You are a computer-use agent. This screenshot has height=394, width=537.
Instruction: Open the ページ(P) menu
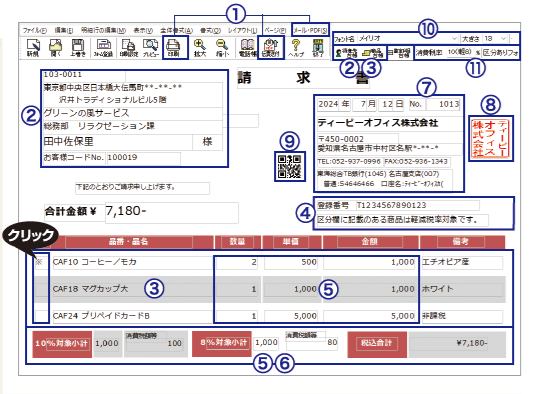coord(275,30)
